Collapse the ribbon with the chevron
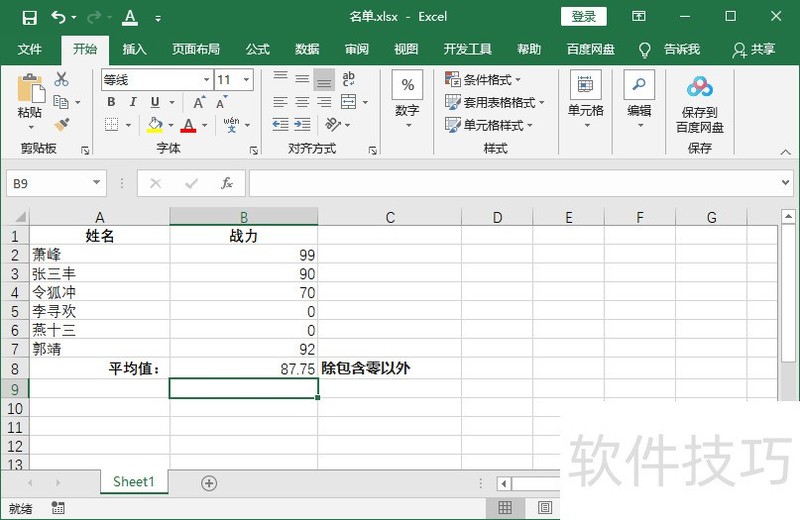 tap(785, 152)
